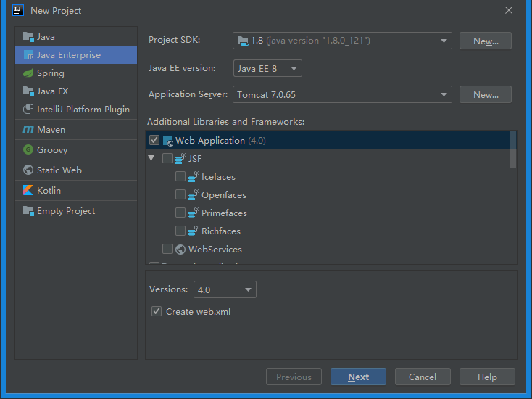Click the Next button
The width and height of the screenshot is (532, 399).
pyautogui.click(x=358, y=377)
